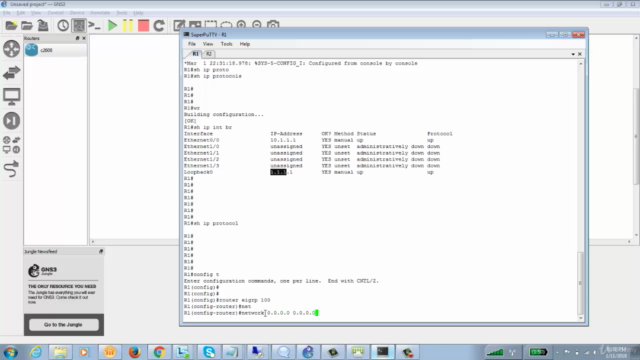The image size is (640, 360).
Task: Open SuperPuTTY File menu
Action: point(192,44)
